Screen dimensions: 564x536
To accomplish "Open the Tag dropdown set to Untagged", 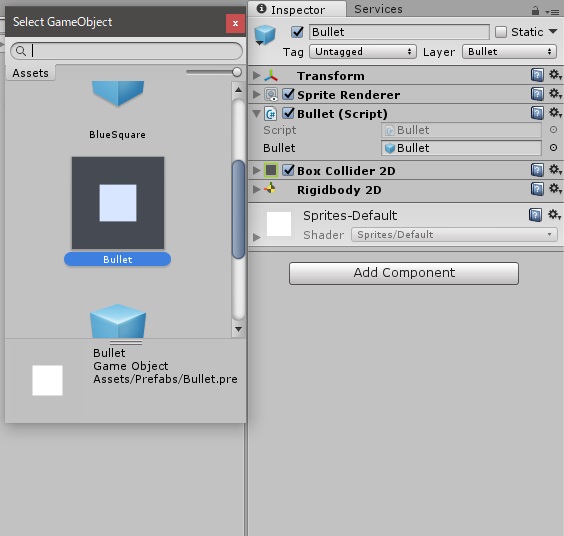I will [363, 52].
